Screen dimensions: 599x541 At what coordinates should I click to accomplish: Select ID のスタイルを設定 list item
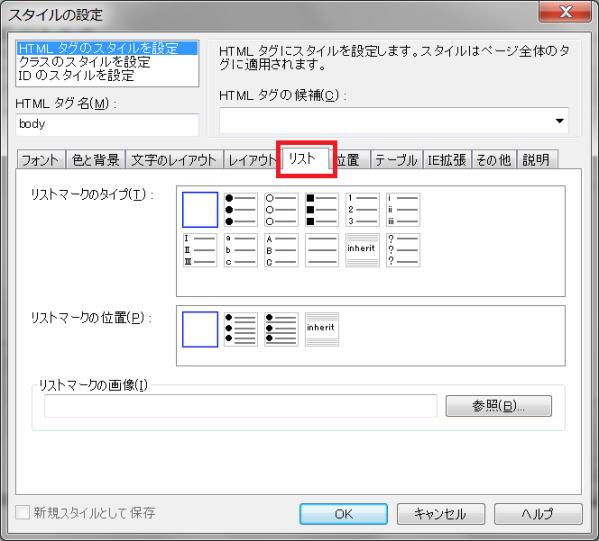(x=107, y=75)
